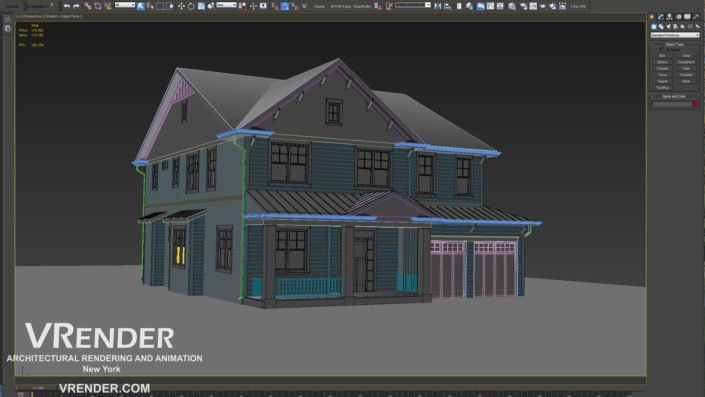Select the Cameras create category
Screen dimensions: 705x397
[675, 27]
